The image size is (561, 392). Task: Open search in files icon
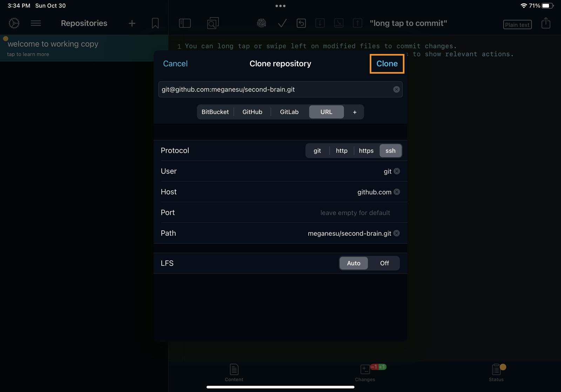pyautogui.click(x=212, y=23)
